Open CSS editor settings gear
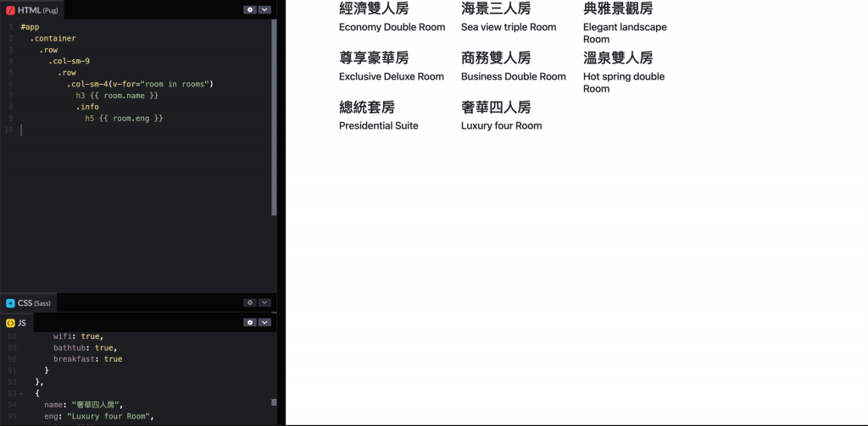Viewport: 868px width, 426px height. pos(250,302)
